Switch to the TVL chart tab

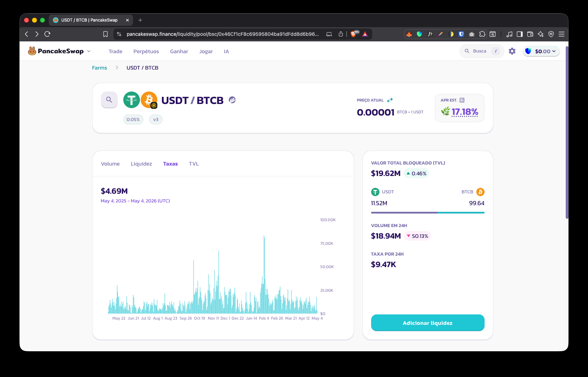click(194, 164)
